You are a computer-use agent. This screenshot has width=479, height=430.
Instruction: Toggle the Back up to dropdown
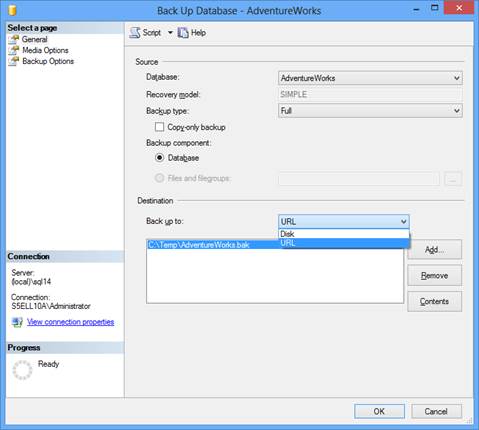tap(344, 222)
